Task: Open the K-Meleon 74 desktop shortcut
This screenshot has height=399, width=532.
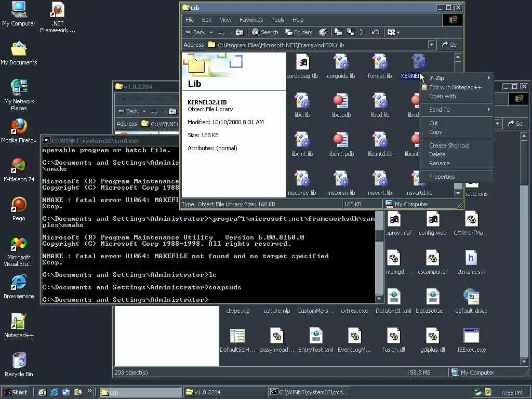Action: [x=19, y=170]
